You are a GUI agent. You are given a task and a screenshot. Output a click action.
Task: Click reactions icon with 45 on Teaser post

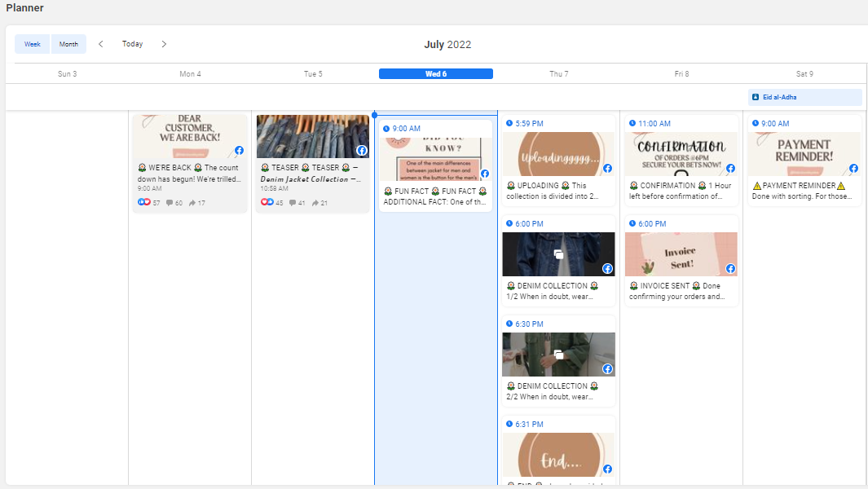[267, 202]
